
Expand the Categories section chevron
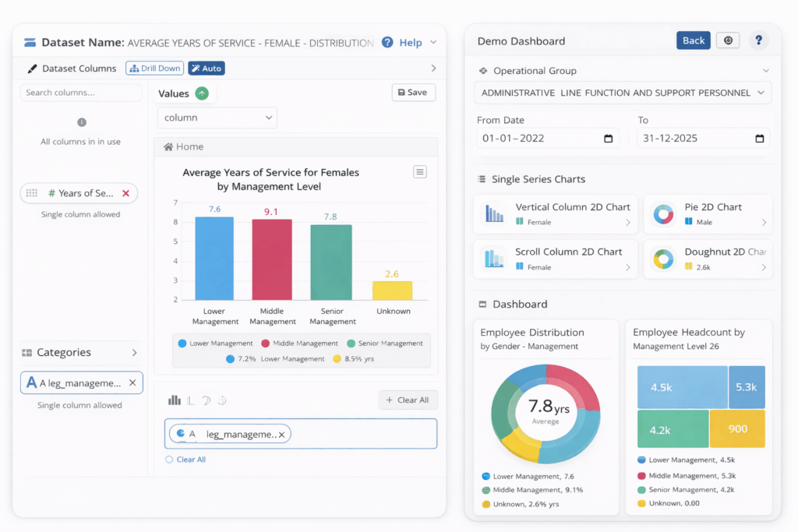point(134,353)
